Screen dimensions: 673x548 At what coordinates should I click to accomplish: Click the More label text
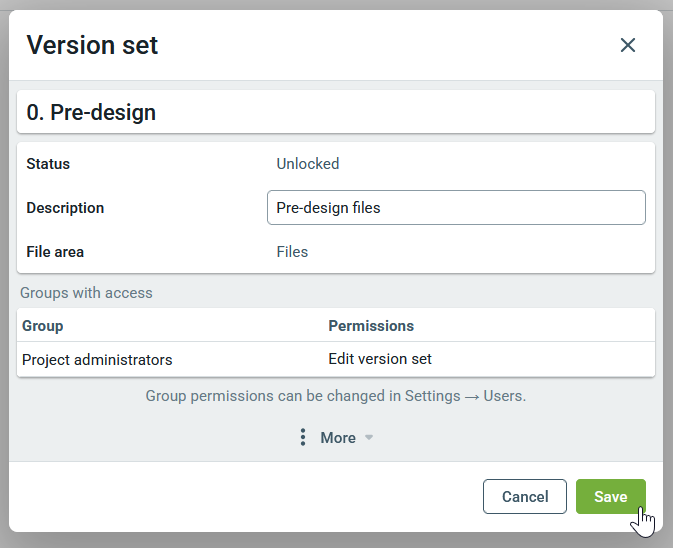pyautogui.click(x=338, y=438)
